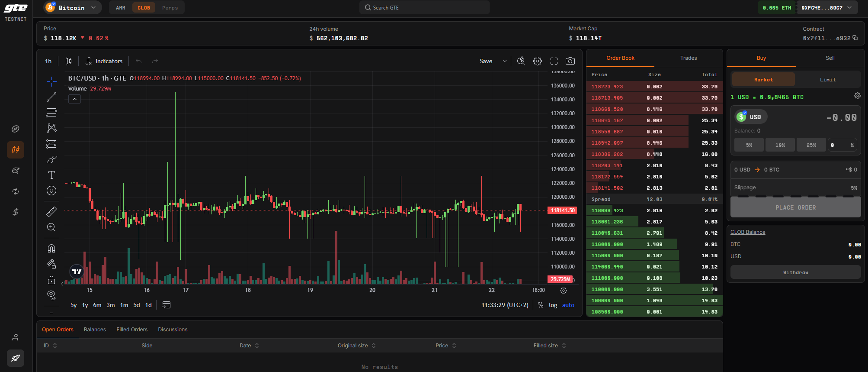Image resolution: width=868 pixels, height=372 pixels.
Task: Set chart range to 5y
Action: [74, 305]
